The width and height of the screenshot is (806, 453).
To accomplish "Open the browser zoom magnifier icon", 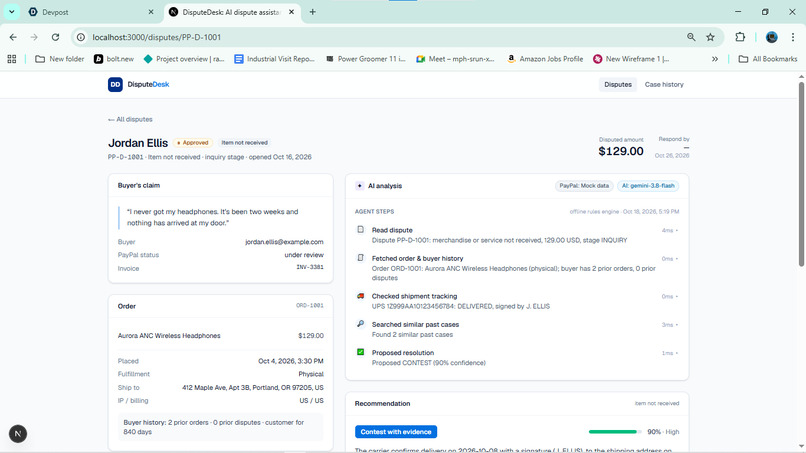I will pos(691,37).
